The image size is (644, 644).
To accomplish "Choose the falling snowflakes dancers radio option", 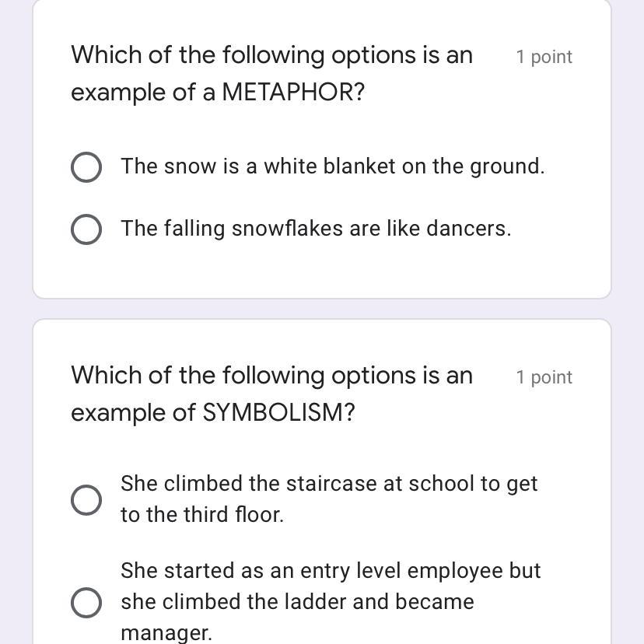I will tap(86, 229).
